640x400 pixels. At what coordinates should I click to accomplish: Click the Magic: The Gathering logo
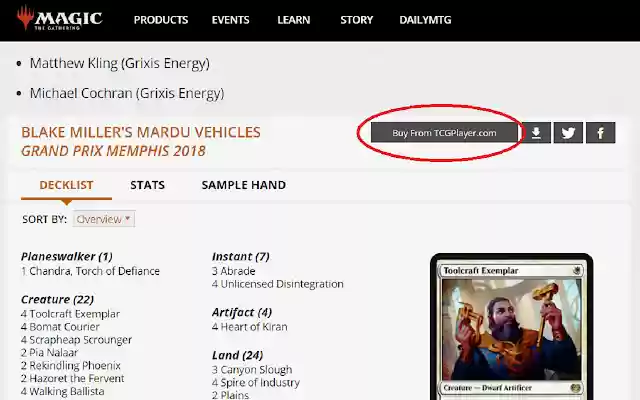(x=60, y=18)
